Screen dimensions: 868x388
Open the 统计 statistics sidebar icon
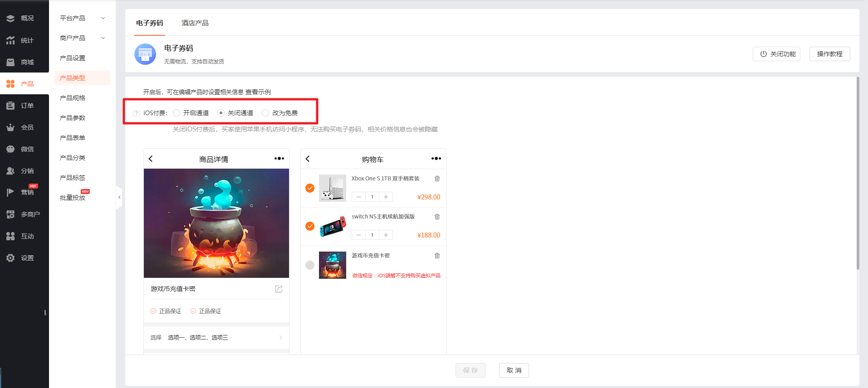pos(10,40)
